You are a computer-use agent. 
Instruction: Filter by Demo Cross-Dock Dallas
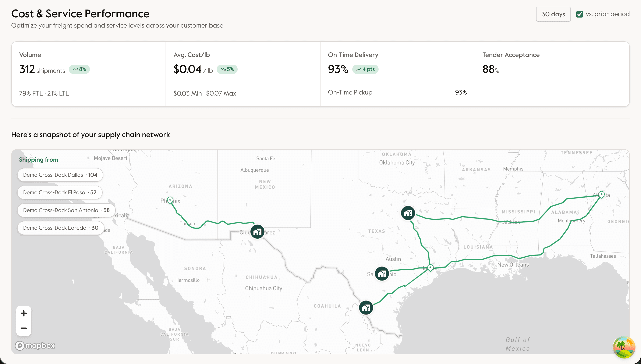click(60, 175)
